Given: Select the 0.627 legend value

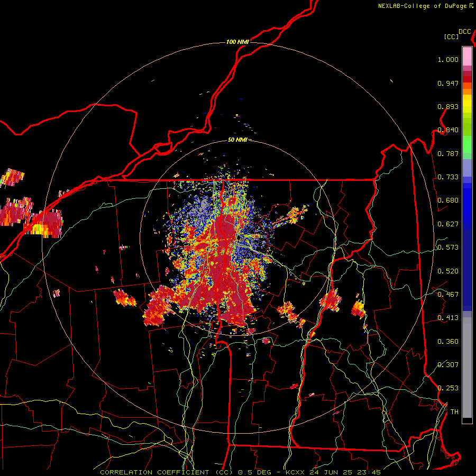Looking at the screenshot, I should 448,224.
